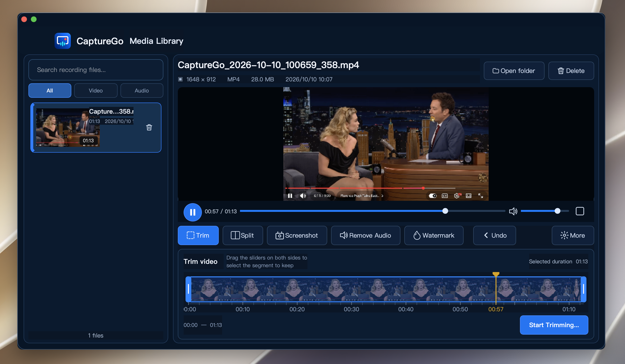Click the green window zoom button
This screenshot has width=625, height=364.
34,19
